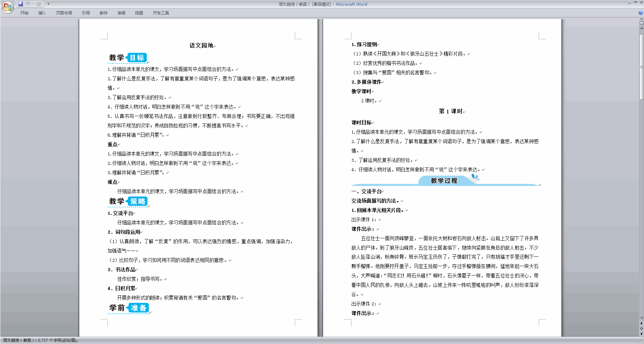Customize Quick Access Toolbar dropdown
Viewport: 644px width, 344px height.
point(48,4)
